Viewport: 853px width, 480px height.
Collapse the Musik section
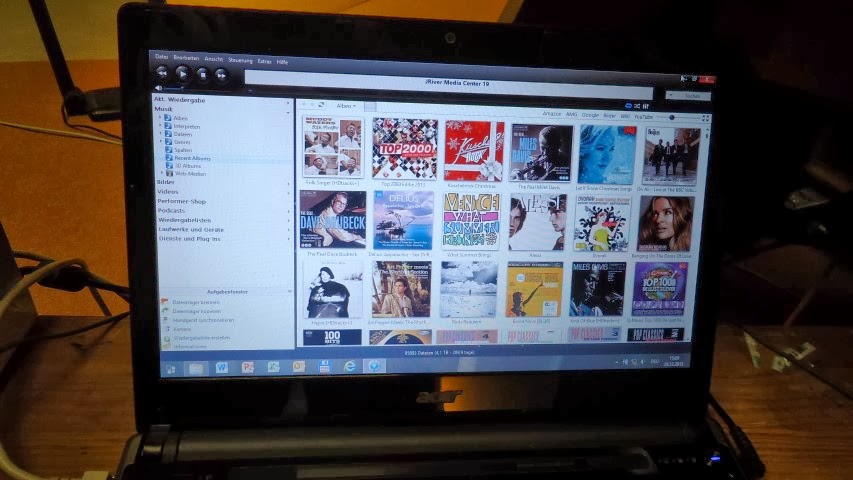[x=288, y=112]
